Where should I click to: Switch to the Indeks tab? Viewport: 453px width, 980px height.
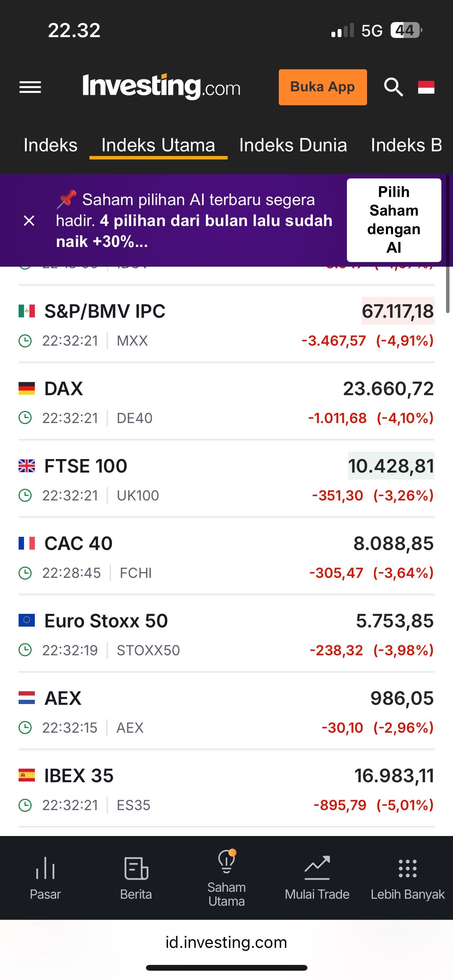point(50,146)
